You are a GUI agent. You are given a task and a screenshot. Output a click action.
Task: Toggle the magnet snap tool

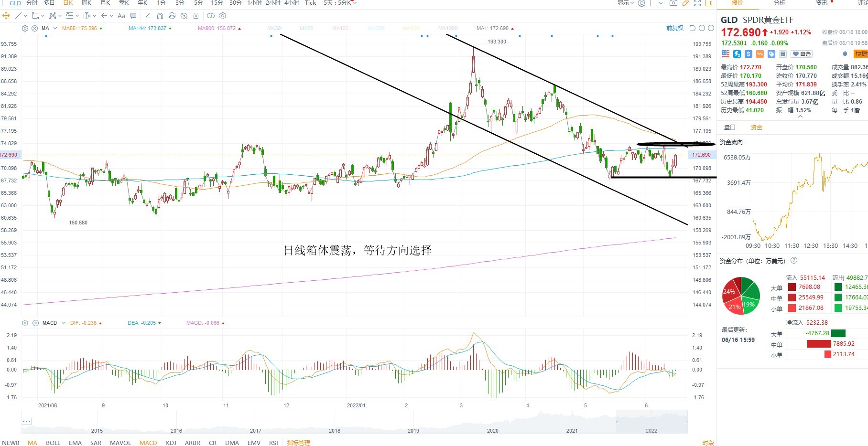click(160, 16)
